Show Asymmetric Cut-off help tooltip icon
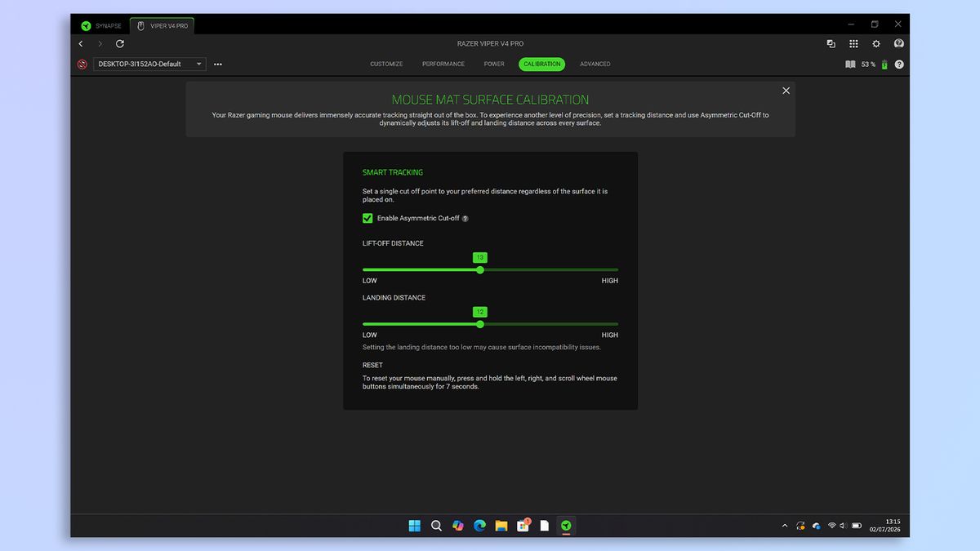Viewport: 980px width, 551px height. click(465, 219)
